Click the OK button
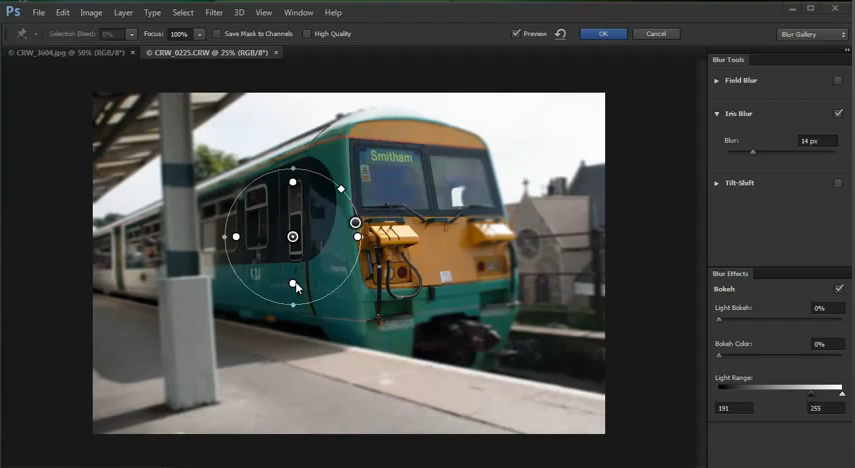The height and width of the screenshot is (468, 855). click(x=603, y=34)
